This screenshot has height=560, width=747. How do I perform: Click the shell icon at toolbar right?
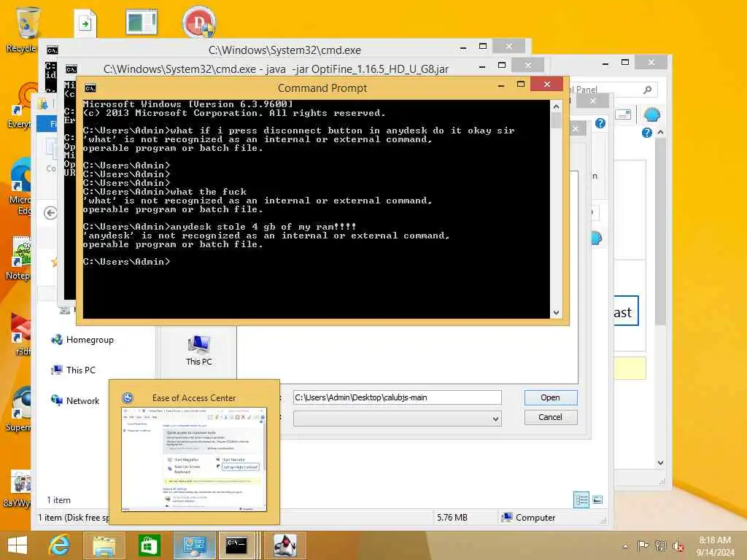pos(651,114)
